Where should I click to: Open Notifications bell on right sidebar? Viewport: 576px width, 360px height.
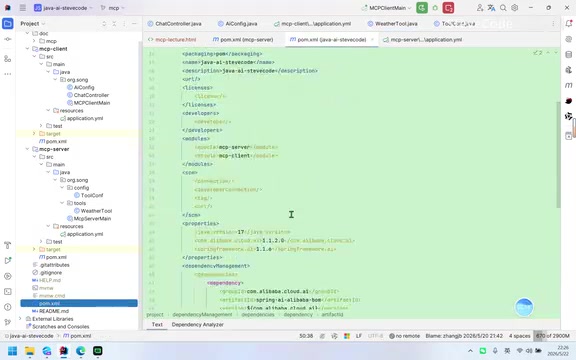click(x=569, y=24)
